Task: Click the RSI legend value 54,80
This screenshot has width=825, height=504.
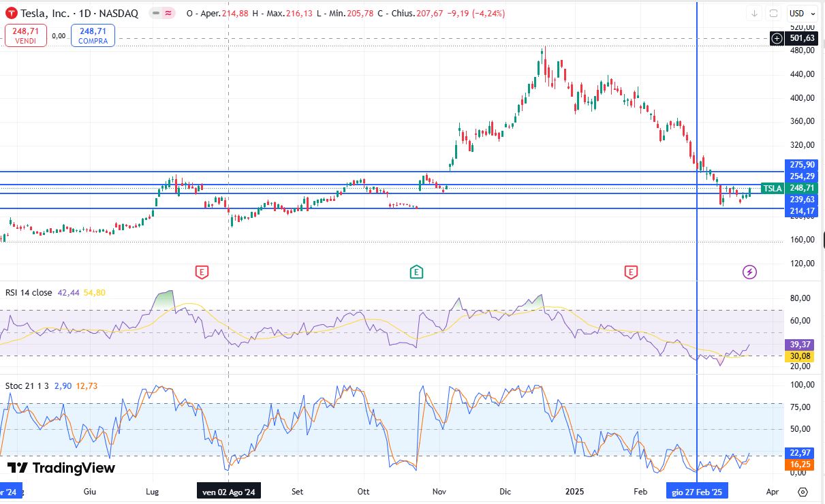Action: [94, 292]
